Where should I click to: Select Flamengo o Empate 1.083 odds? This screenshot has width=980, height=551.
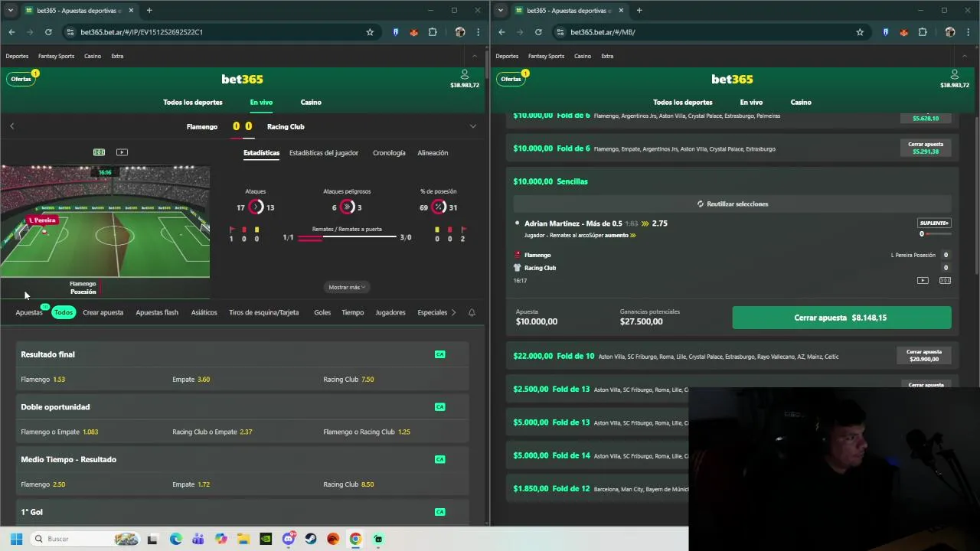coord(92,432)
